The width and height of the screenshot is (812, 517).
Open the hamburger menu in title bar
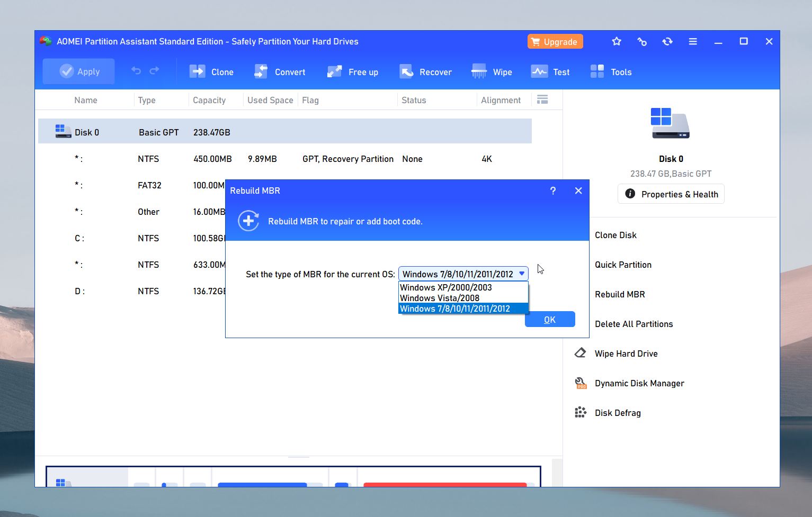[693, 41]
